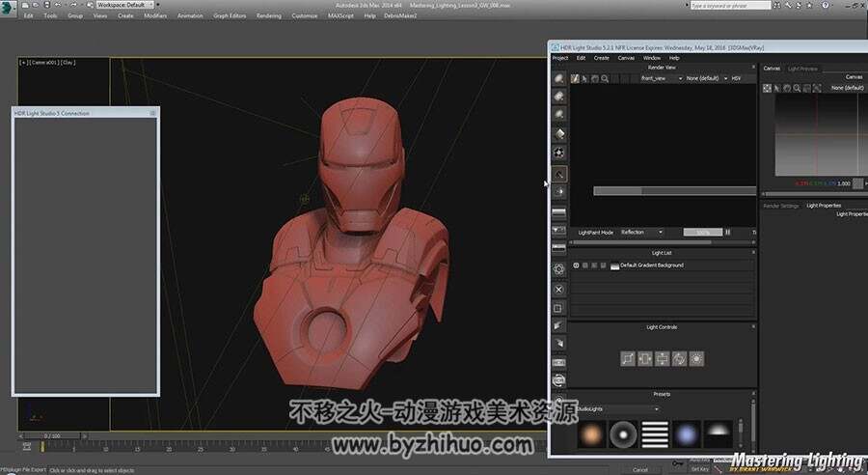This screenshot has width=868, height=475.
Task: Open Render View None (default) dropdown
Action: pos(707,79)
